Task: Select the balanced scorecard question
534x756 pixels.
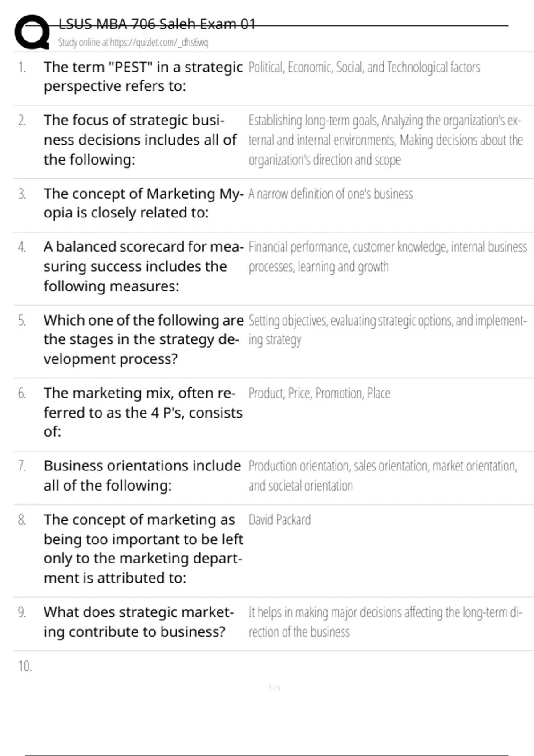Action: pos(143,266)
